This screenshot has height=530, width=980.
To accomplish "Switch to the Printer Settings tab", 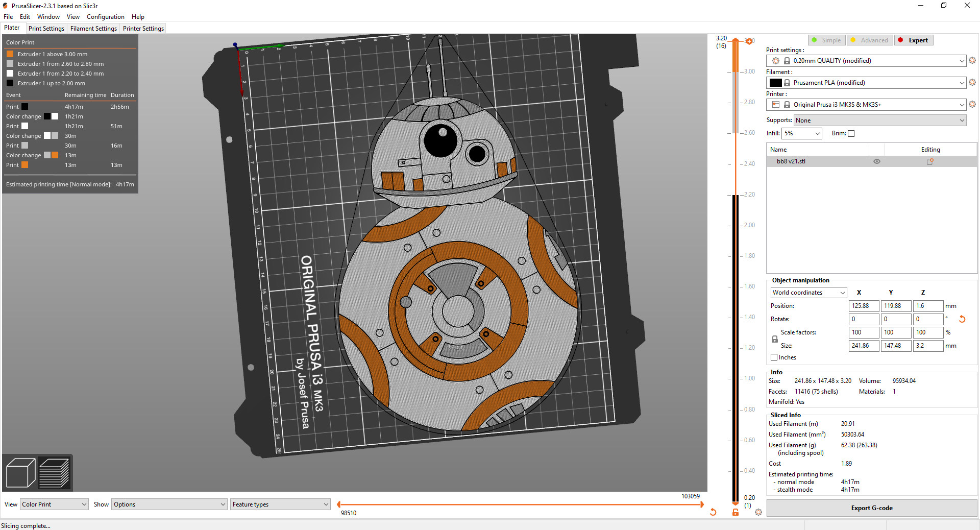I will click(x=143, y=28).
